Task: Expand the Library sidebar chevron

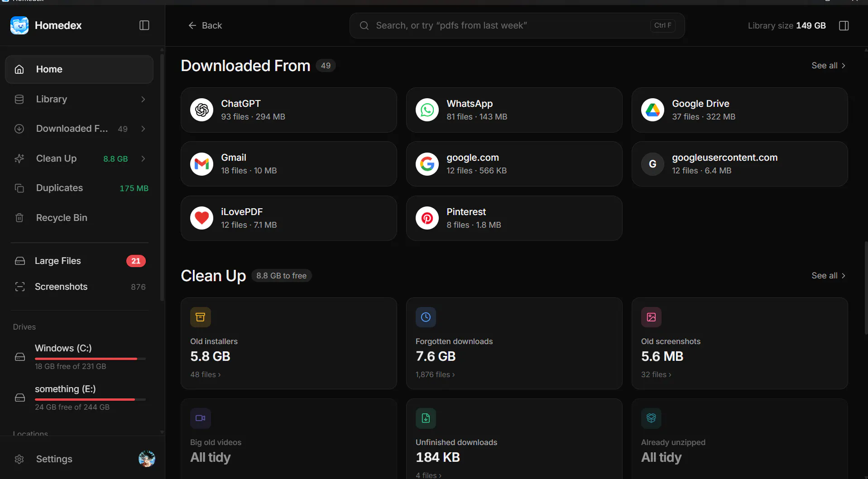Action: coord(143,99)
